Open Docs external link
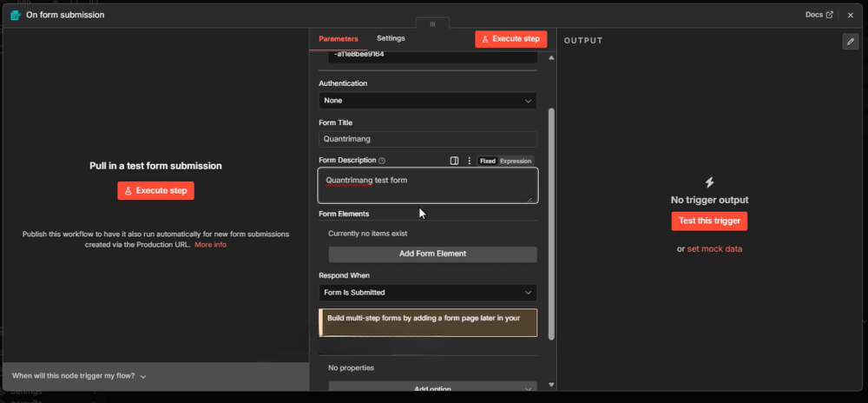 pyautogui.click(x=819, y=15)
